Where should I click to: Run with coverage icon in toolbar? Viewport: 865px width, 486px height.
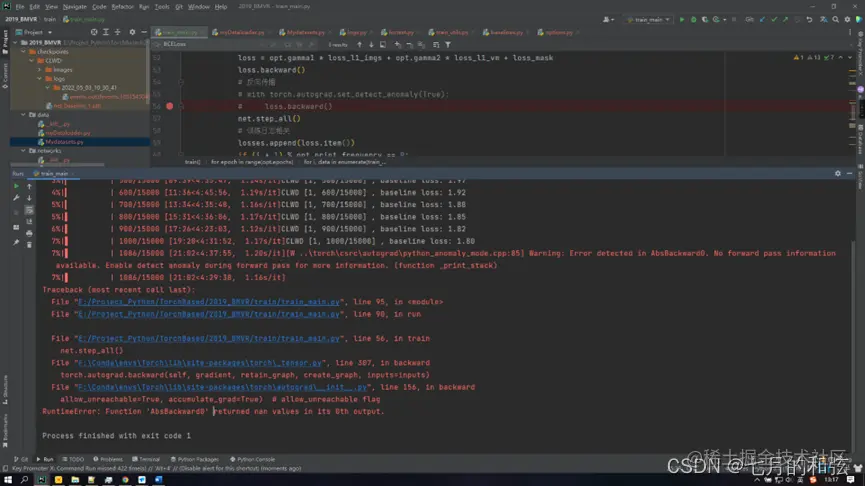coord(704,19)
